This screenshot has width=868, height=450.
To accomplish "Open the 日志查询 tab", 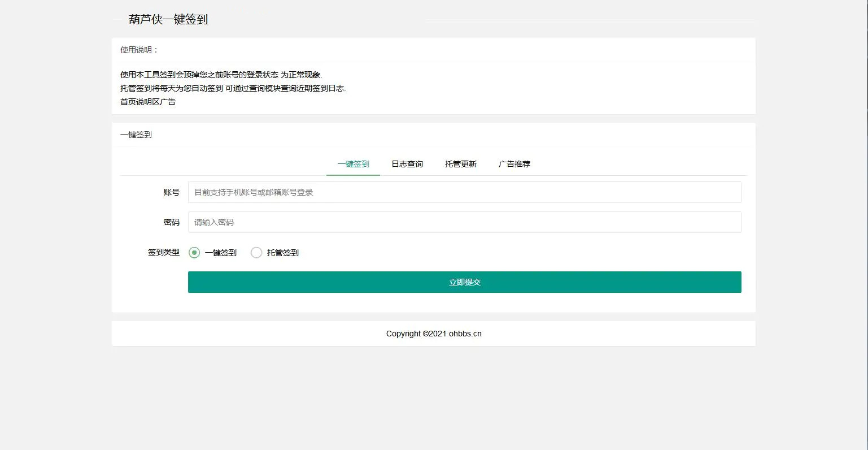I will (x=407, y=164).
